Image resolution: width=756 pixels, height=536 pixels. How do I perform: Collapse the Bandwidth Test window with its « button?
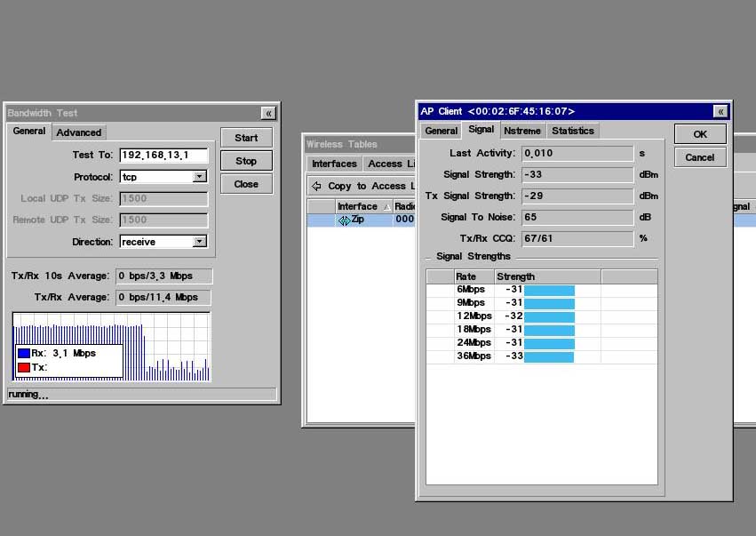pyautogui.click(x=268, y=113)
